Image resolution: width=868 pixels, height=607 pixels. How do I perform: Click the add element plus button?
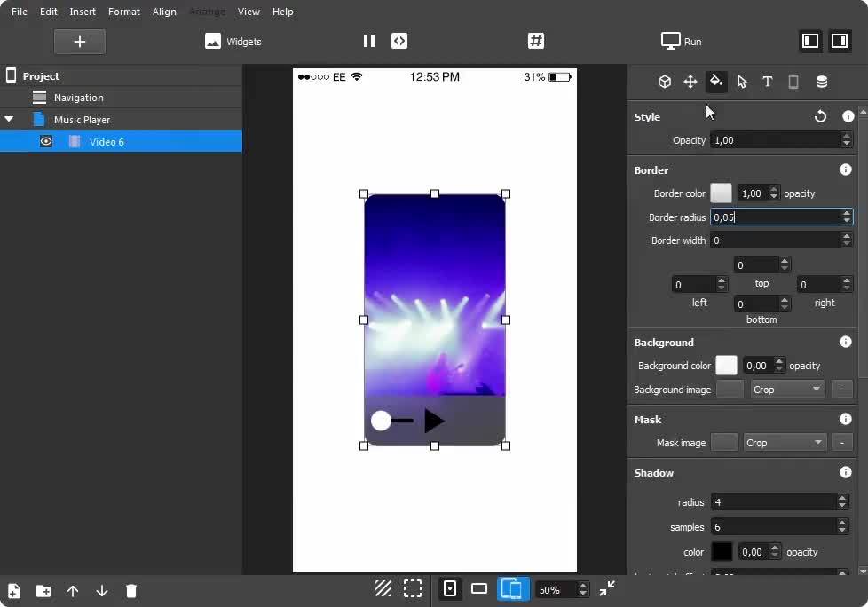(80, 42)
